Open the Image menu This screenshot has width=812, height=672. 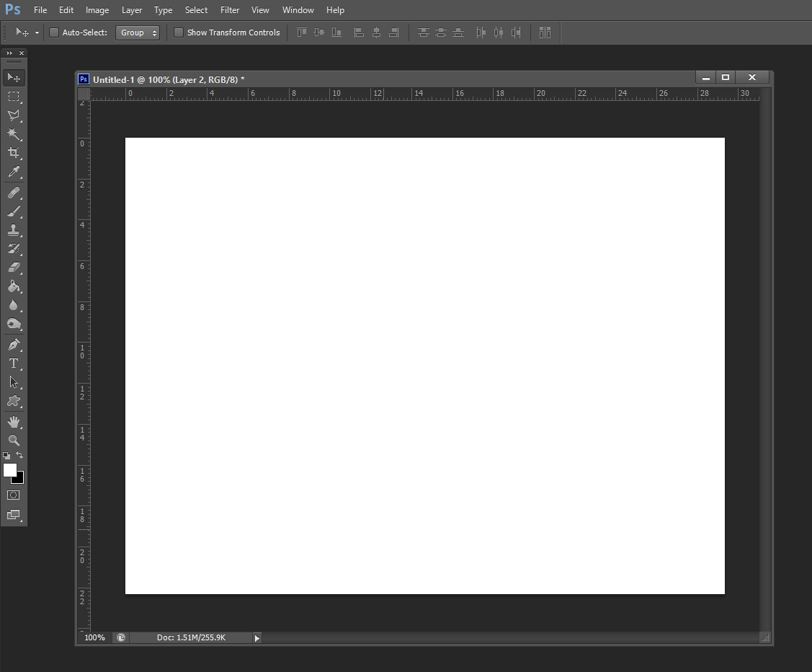point(97,10)
